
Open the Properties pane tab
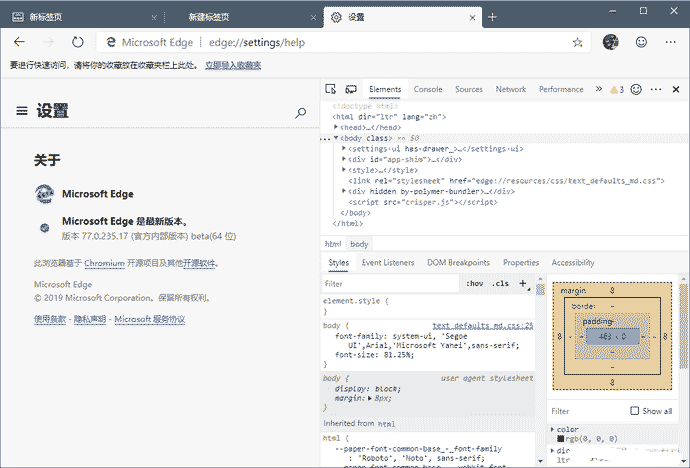(521, 263)
